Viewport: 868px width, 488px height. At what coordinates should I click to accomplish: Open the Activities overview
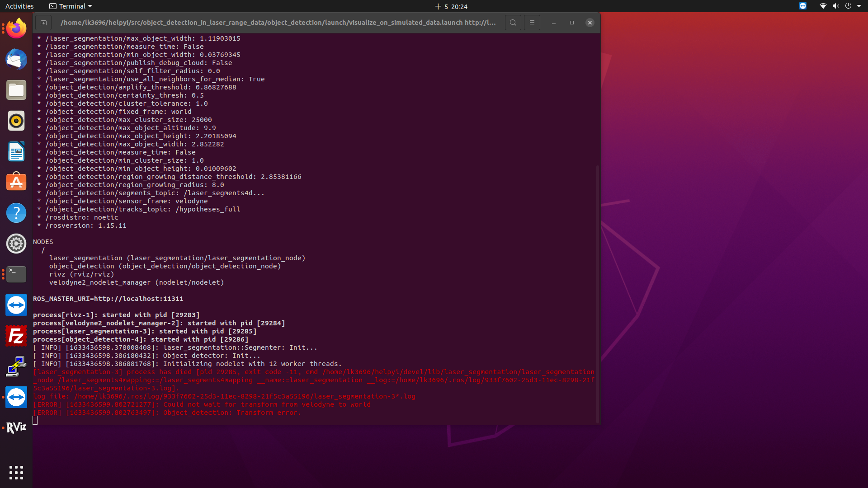[x=19, y=6]
